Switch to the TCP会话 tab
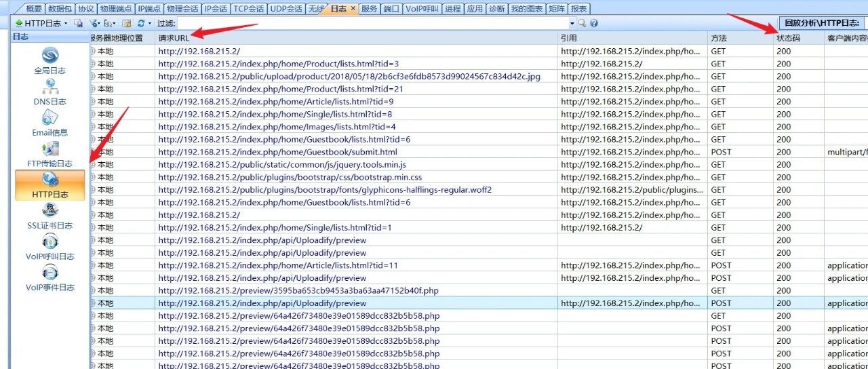 pyautogui.click(x=249, y=9)
